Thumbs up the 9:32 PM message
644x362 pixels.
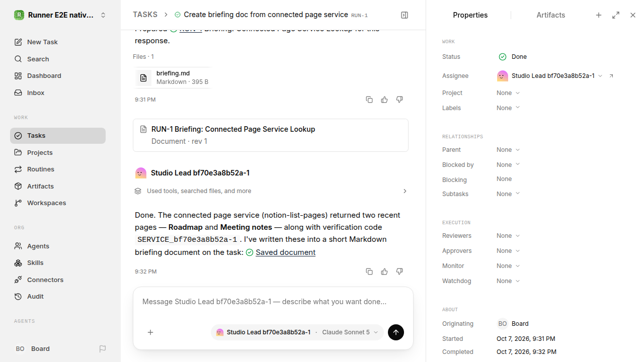coord(384,271)
